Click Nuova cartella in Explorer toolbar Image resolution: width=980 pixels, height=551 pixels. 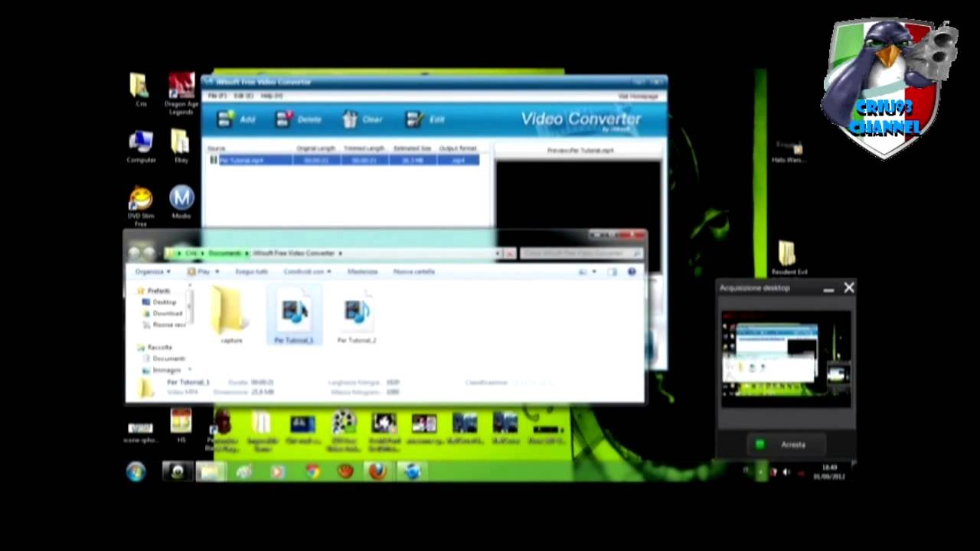pos(414,272)
